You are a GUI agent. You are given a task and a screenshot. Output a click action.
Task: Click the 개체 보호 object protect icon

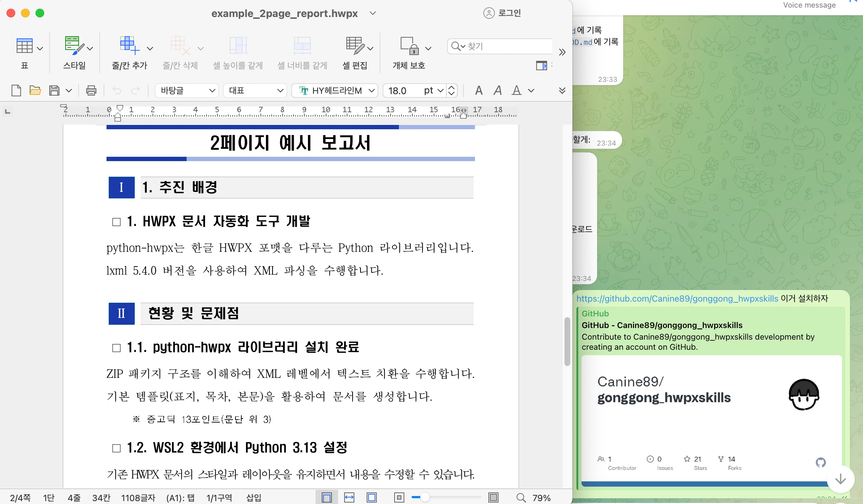pyautogui.click(x=409, y=46)
